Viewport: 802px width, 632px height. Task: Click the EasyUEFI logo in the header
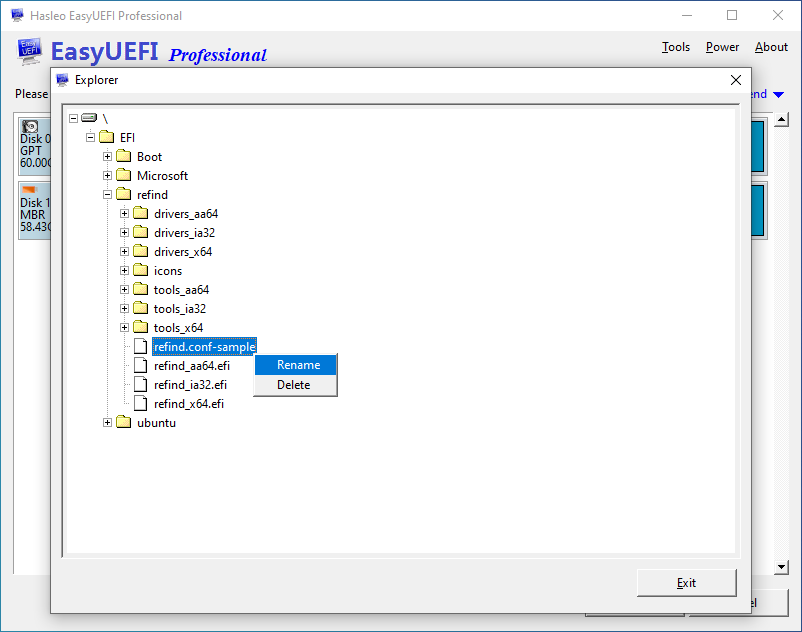pos(29,52)
